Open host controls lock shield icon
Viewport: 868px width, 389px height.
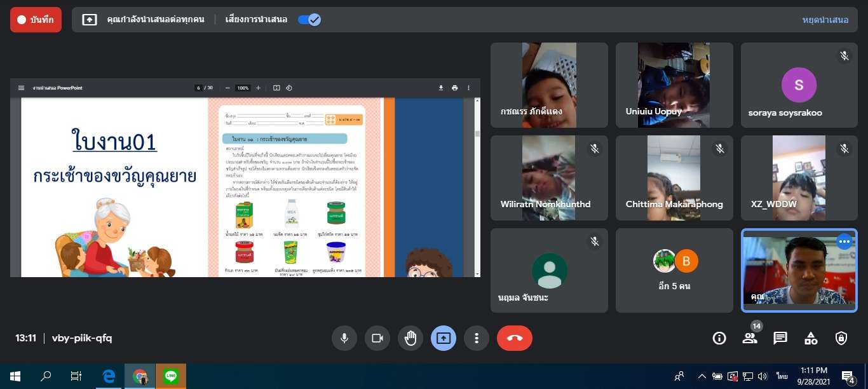pos(841,338)
